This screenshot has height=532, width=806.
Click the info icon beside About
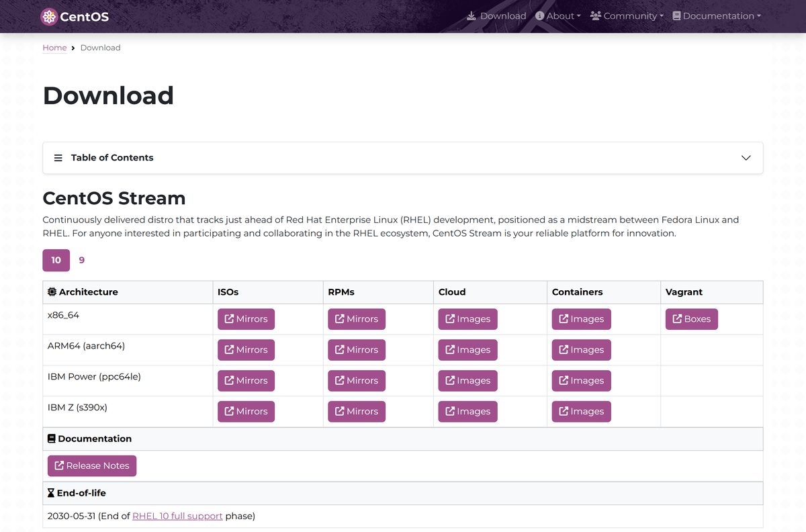tap(539, 16)
